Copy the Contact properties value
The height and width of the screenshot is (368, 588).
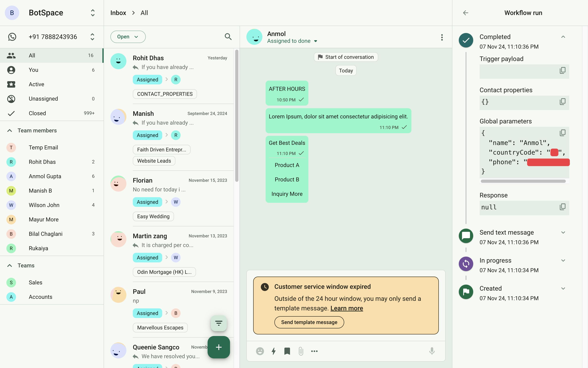click(562, 101)
